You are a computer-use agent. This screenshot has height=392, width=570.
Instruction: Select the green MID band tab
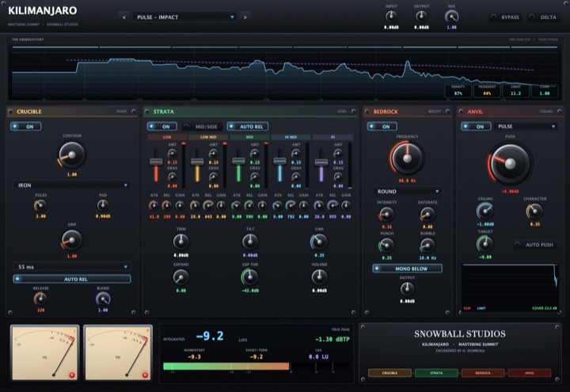pos(249,137)
